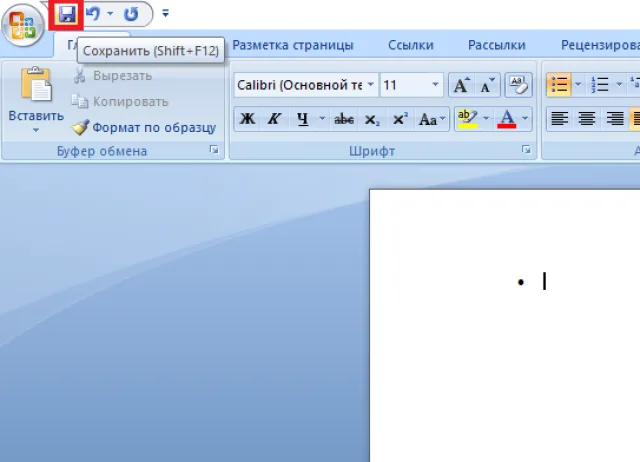This screenshot has width=640, height=462.
Task: Click the numbered list icon
Action: [600, 84]
